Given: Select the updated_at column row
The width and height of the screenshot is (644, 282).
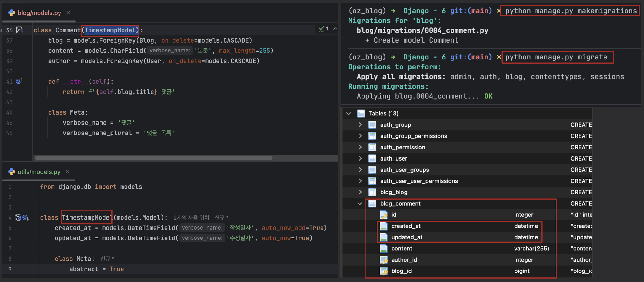Looking at the screenshot, I should coord(406,237).
